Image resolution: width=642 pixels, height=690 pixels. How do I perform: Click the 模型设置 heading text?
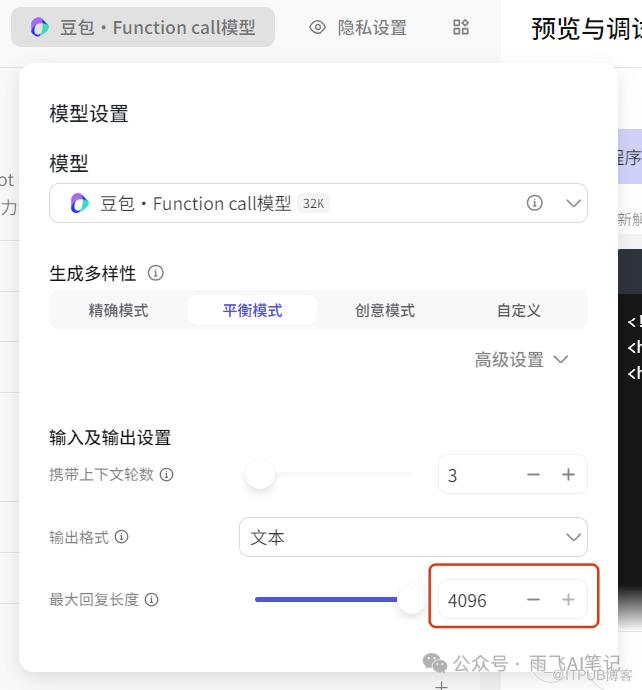point(88,114)
